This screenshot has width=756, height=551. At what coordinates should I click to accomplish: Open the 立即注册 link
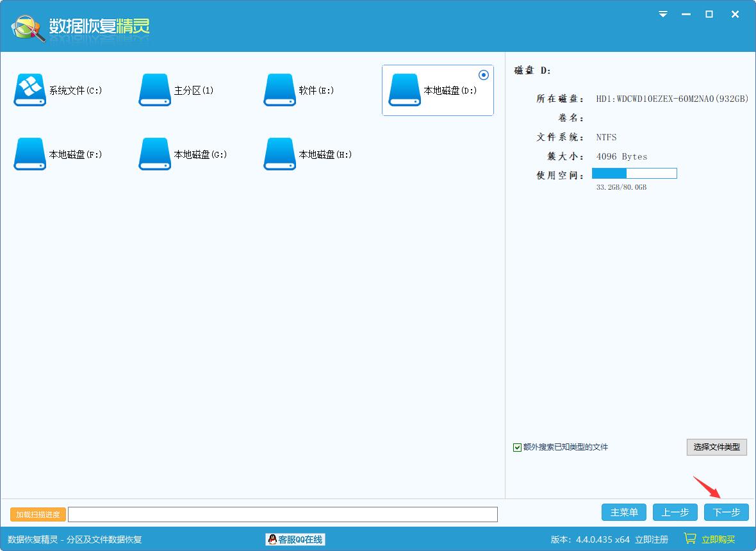652,539
